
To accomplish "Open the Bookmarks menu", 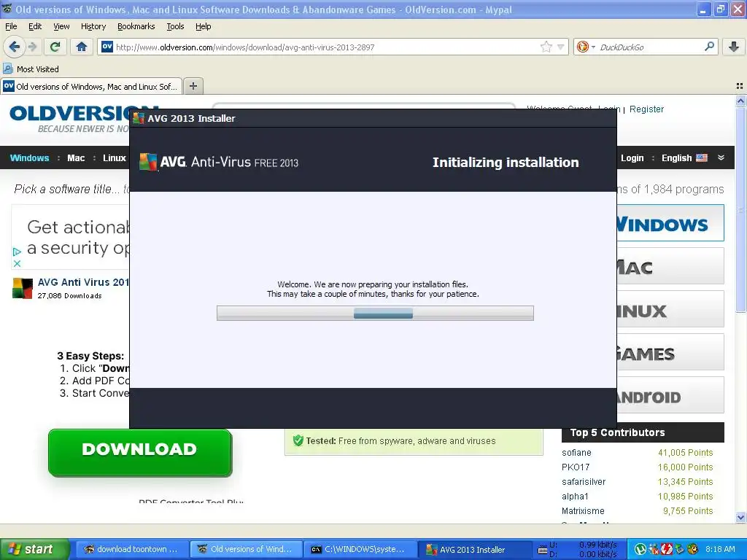I will coord(136,26).
